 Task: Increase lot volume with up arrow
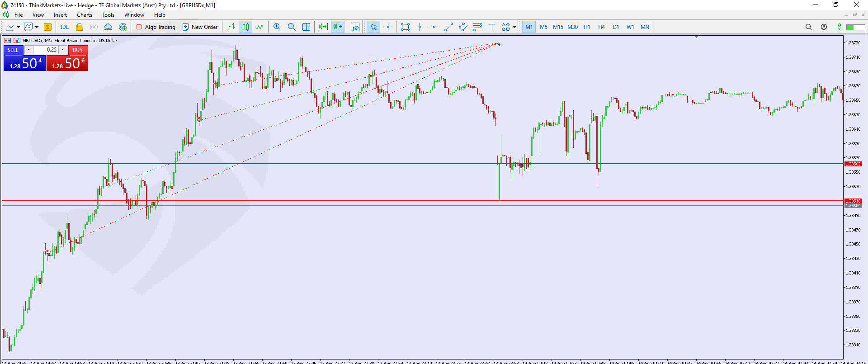click(63, 50)
